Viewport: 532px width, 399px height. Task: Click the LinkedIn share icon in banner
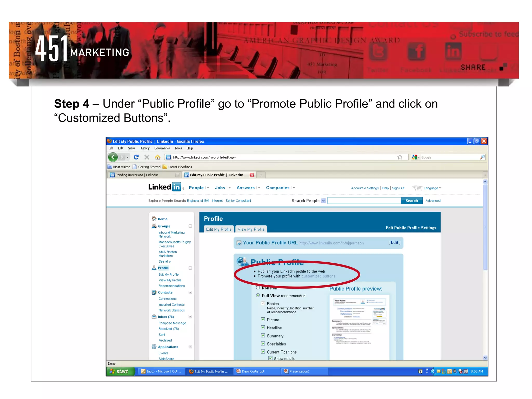(x=453, y=51)
